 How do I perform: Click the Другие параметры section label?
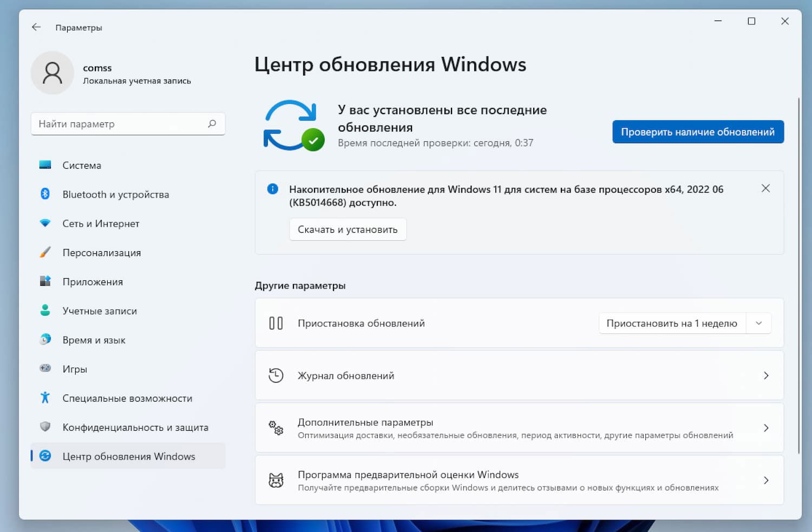pos(300,285)
